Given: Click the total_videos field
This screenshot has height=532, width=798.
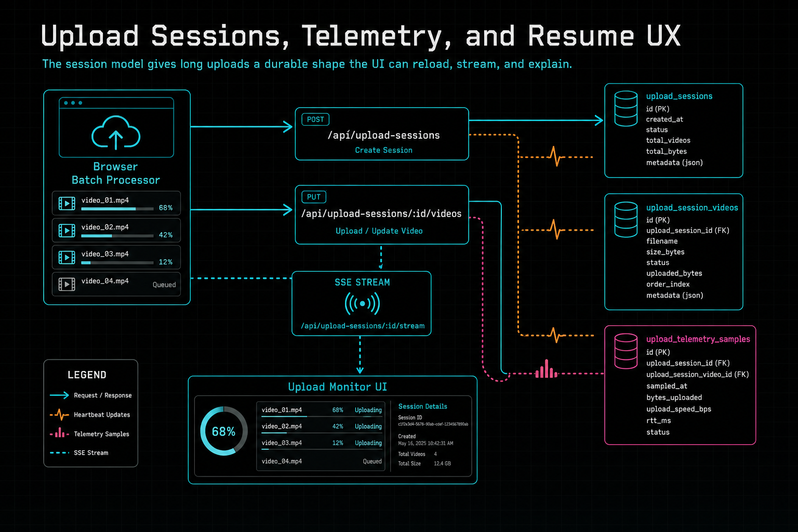Looking at the screenshot, I should [668, 140].
